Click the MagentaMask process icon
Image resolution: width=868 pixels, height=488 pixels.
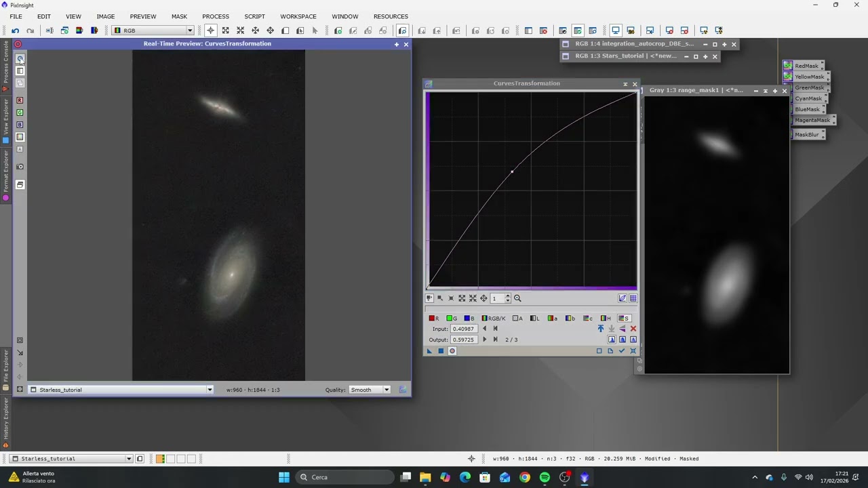click(x=812, y=120)
